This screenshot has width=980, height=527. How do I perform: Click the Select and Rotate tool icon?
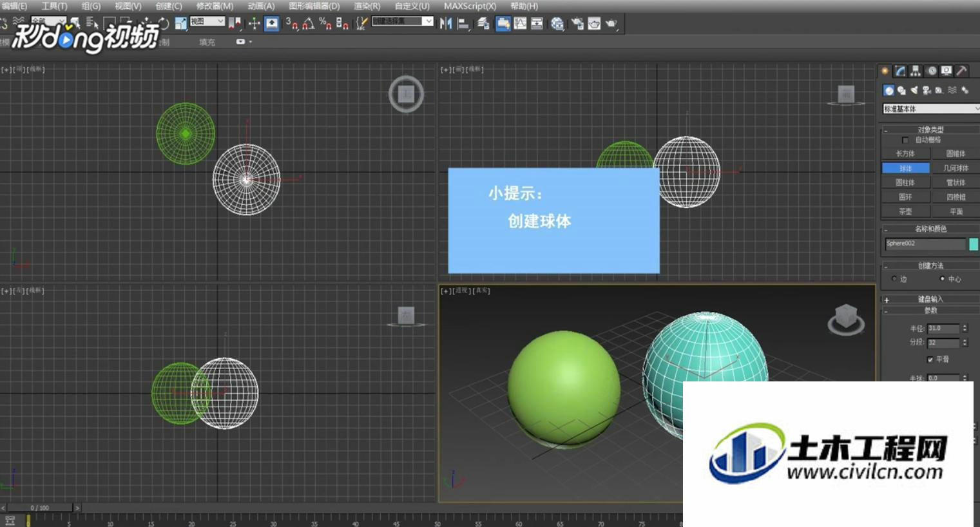point(163,24)
